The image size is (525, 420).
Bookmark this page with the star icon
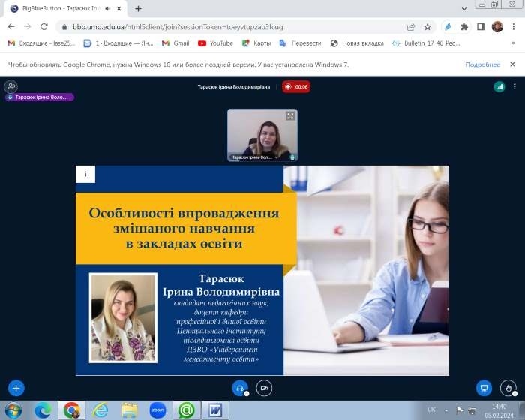pos(427,26)
